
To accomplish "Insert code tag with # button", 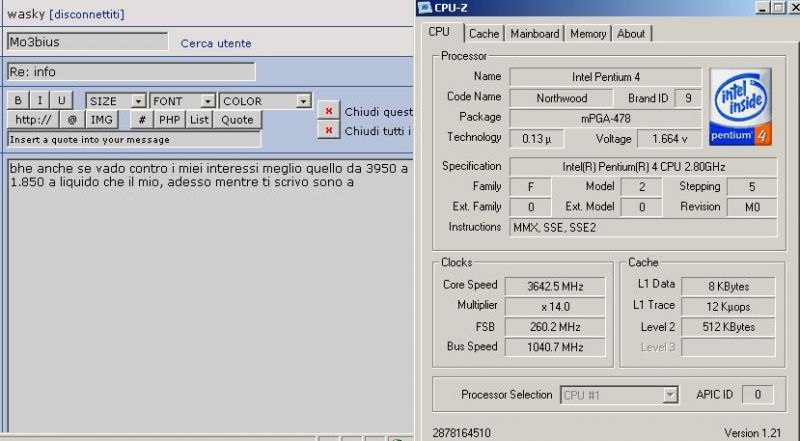I will (x=142, y=120).
